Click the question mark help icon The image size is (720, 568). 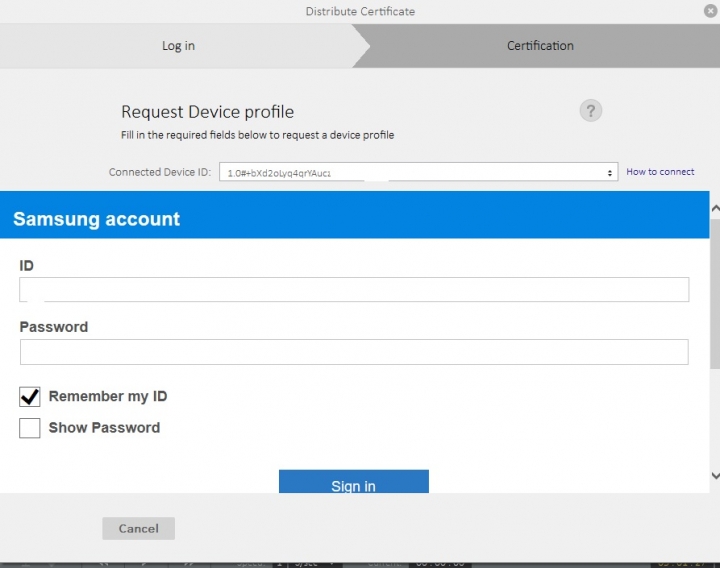591,111
